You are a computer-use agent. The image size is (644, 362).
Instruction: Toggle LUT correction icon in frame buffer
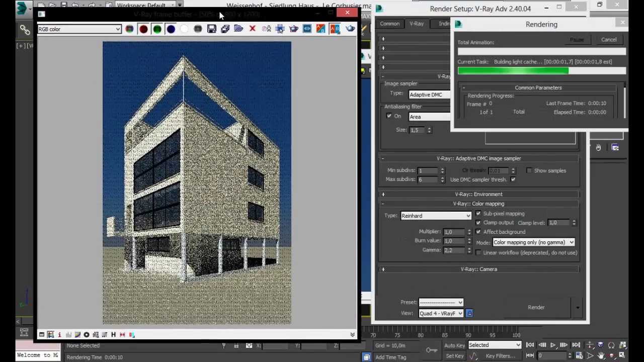[x=104, y=335]
